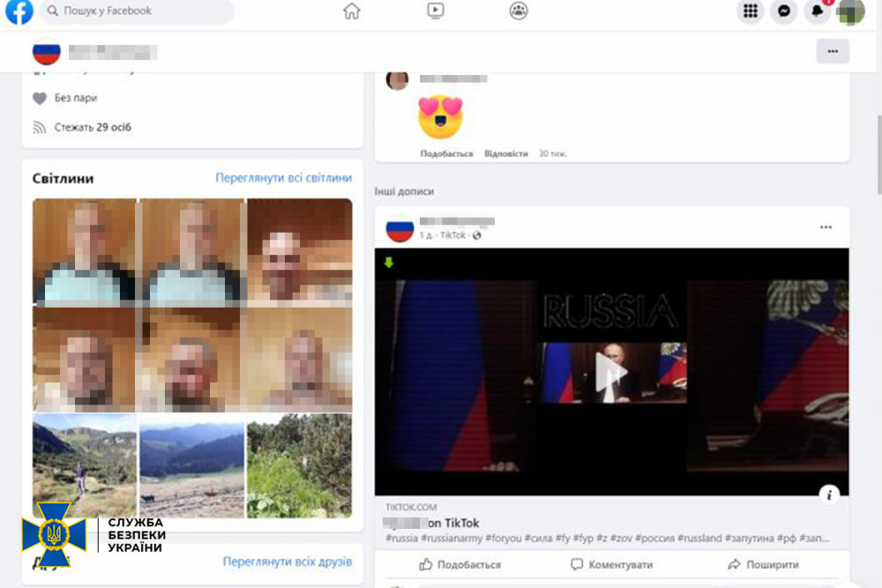This screenshot has height=588, width=882.
Task: Open Messenger chats icon
Action: 783,11
